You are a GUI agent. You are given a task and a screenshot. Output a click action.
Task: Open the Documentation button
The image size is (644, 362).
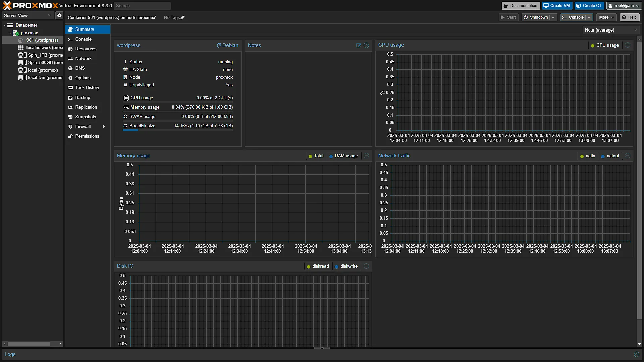point(521,6)
